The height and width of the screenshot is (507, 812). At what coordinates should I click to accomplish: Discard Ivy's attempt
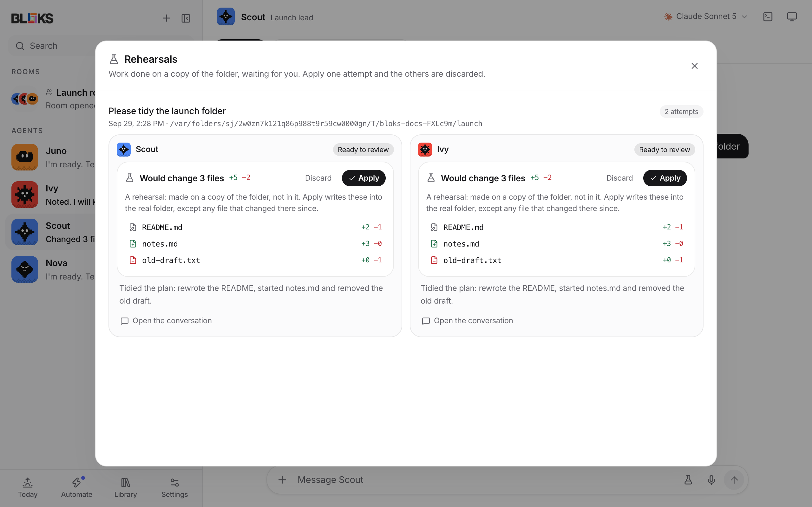(619, 178)
